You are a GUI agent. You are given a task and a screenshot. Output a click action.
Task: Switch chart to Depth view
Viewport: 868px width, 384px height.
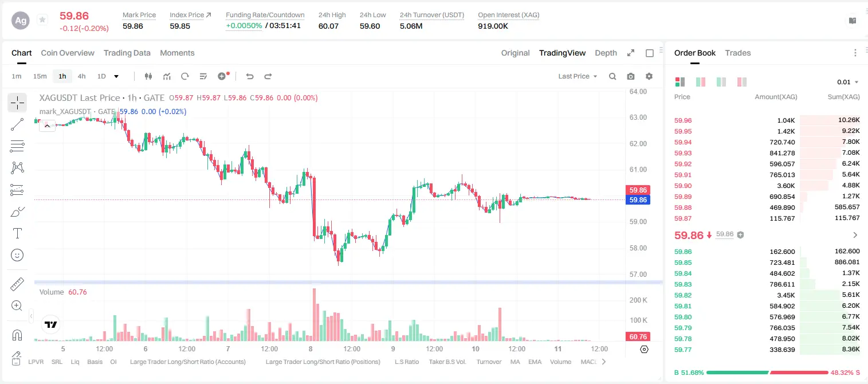[606, 53]
